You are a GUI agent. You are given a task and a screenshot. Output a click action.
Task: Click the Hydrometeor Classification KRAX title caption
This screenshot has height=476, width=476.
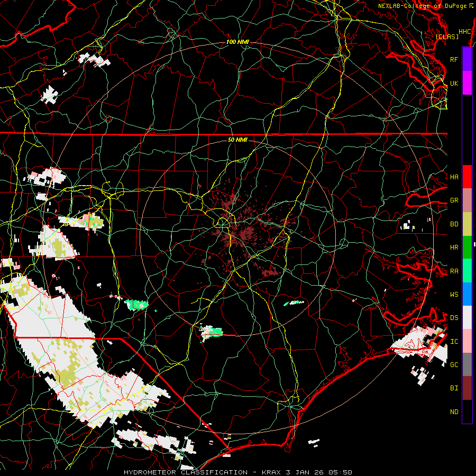[238, 472]
